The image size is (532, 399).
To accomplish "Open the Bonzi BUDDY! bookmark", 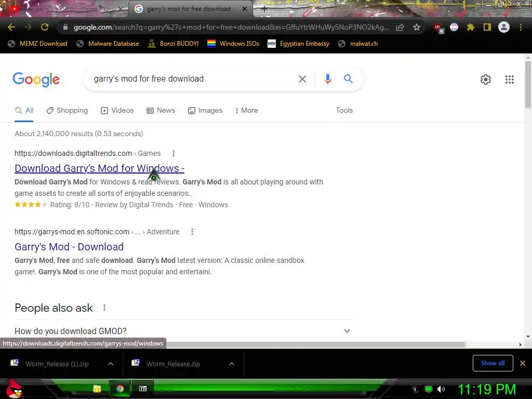I will 174,44.
